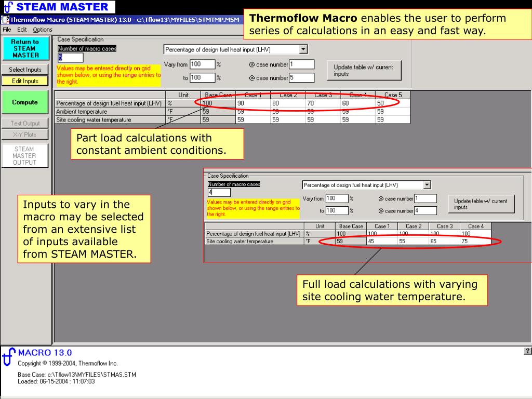Image resolution: width=532 pixels, height=399 pixels.
Task: Click the STEAM MASTER OUTPUT button
Action: (x=25, y=156)
